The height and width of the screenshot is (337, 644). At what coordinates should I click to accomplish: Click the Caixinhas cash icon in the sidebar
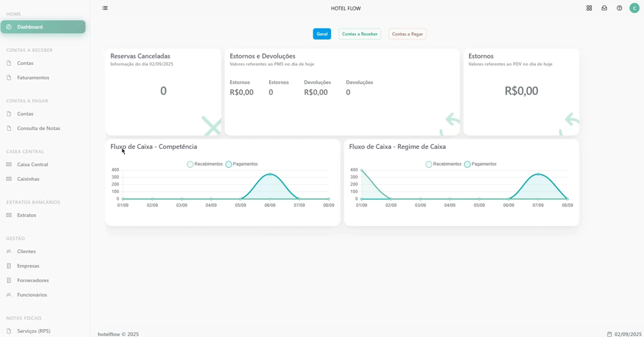[x=9, y=179]
